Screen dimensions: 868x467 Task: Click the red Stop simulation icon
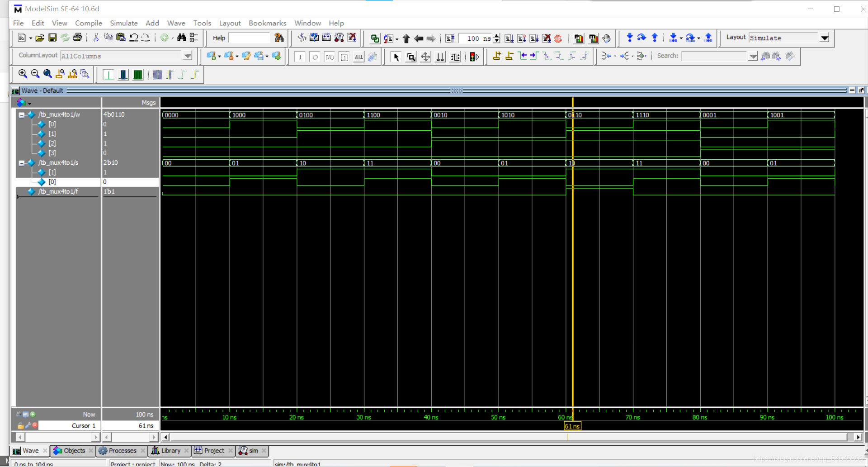click(x=558, y=38)
